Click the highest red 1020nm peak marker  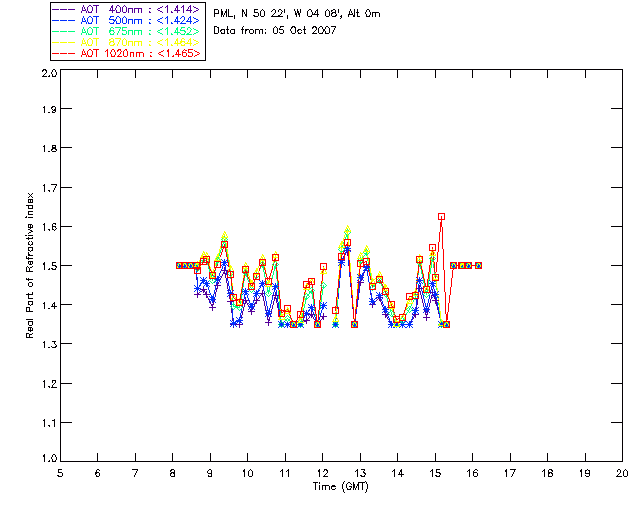[441, 217]
